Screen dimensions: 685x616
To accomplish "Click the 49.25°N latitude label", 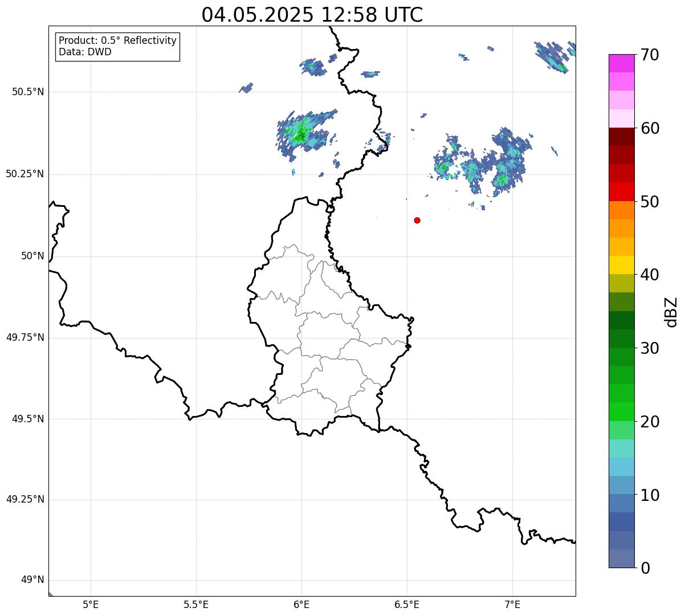I will (25, 500).
